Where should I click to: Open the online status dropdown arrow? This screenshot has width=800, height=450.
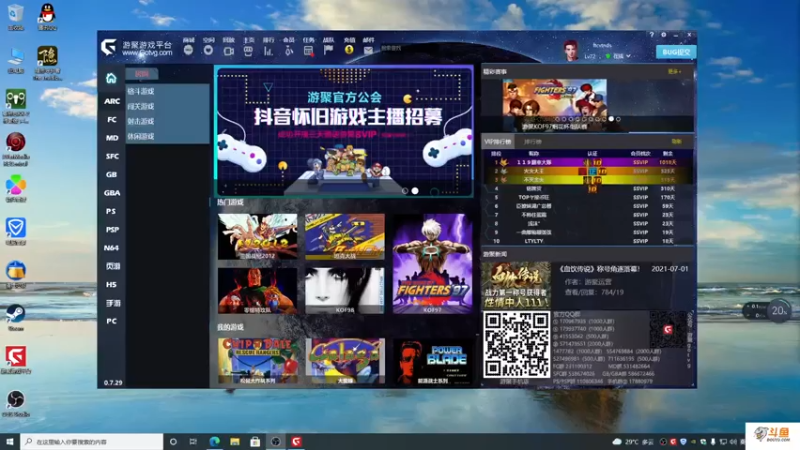pyautogui.click(x=628, y=56)
